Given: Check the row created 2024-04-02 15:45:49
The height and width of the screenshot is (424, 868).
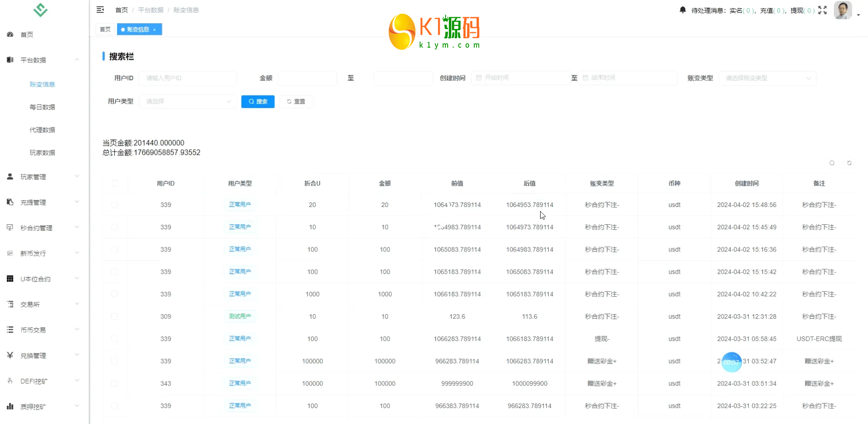Looking at the screenshot, I should [114, 227].
